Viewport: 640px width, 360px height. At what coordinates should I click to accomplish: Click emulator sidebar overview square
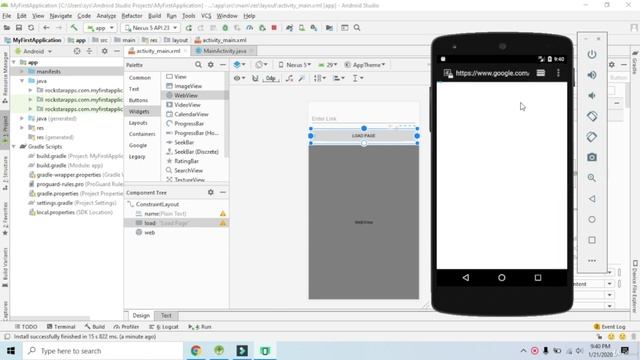click(592, 240)
